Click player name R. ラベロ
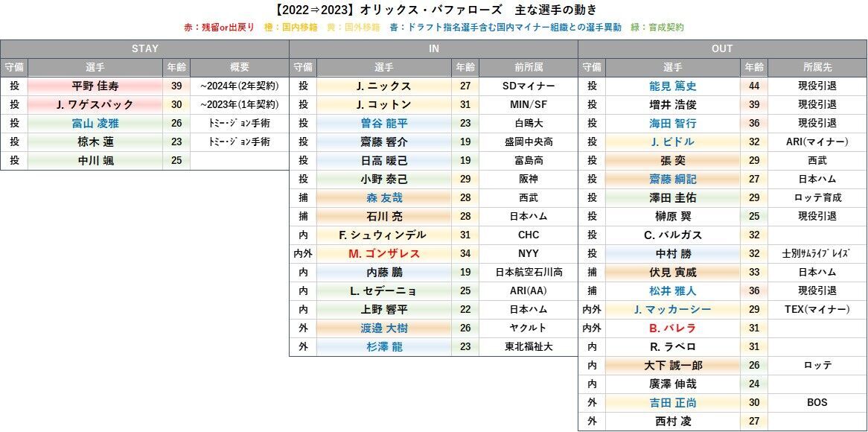 (673, 346)
